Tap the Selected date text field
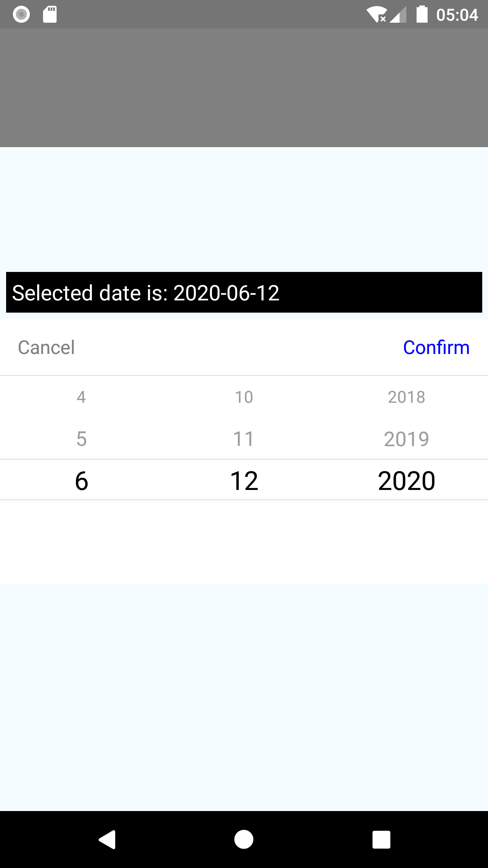488x868 pixels. (244, 292)
